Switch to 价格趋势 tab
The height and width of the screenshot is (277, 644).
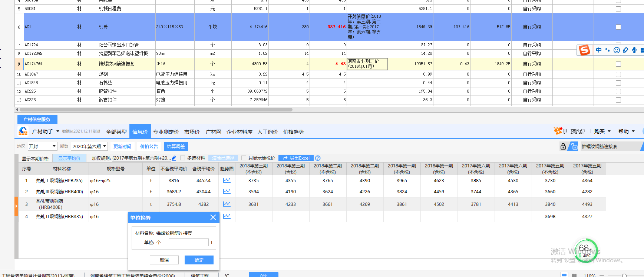[294, 132]
